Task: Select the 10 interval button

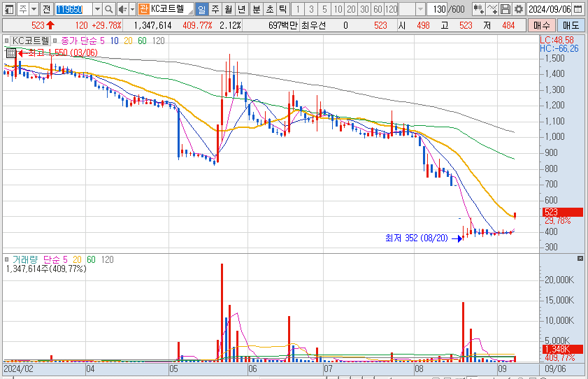Action: click(x=338, y=9)
